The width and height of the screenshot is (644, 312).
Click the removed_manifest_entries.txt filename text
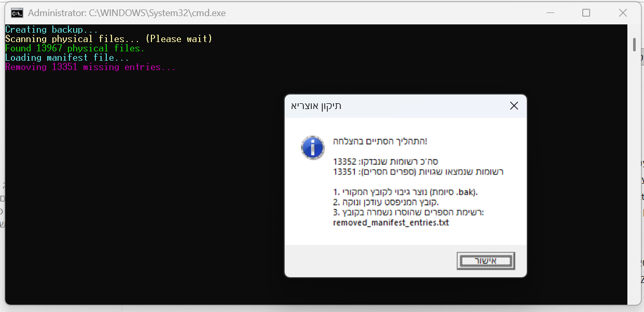pos(390,223)
